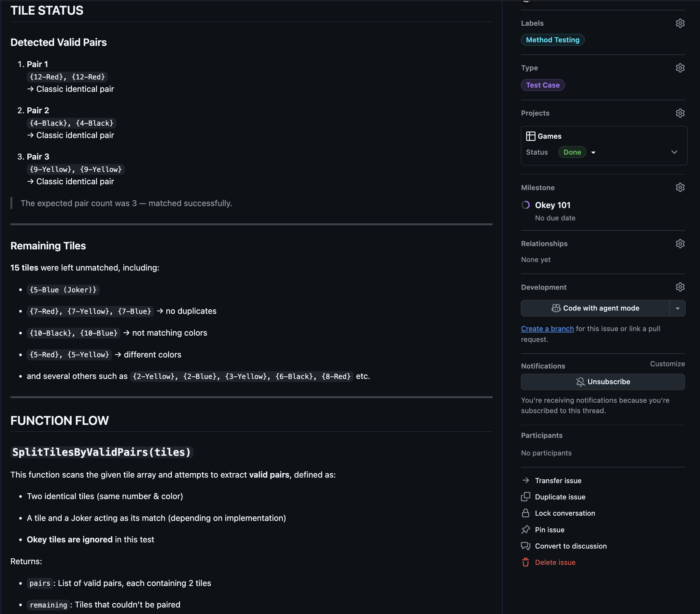Screen dimensions: 700x614
Task: Open the Projects settings gear
Action: tap(680, 113)
